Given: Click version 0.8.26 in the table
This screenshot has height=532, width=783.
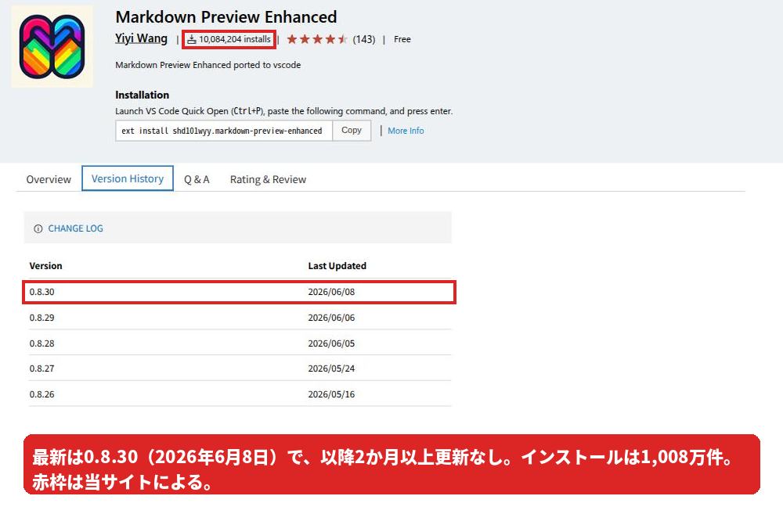Looking at the screenshot, I should [42, 395].
